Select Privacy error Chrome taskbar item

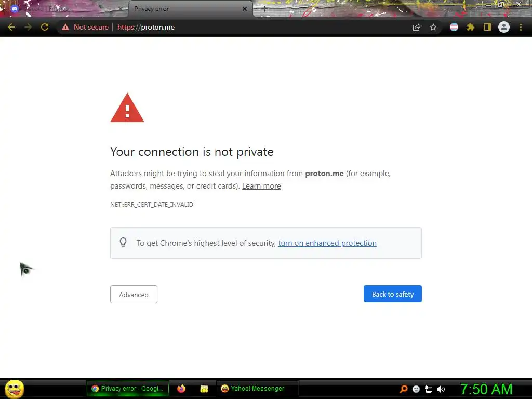pyautogui.click(x=128, y=389)
